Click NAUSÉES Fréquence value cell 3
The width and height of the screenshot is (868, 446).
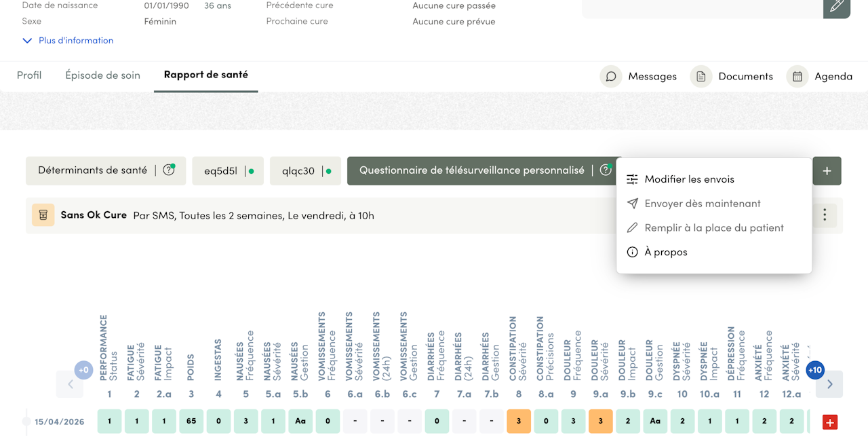pyautogui.click(x=246, y=422)
